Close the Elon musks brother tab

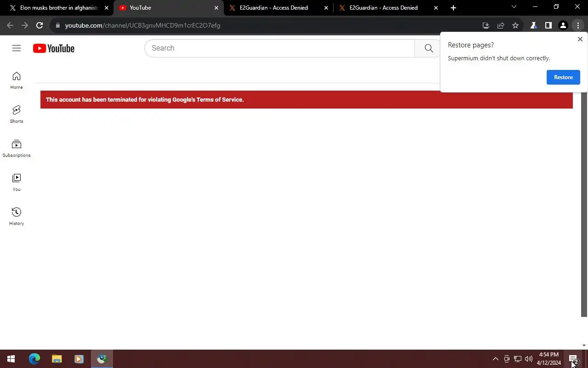(107, 8)
